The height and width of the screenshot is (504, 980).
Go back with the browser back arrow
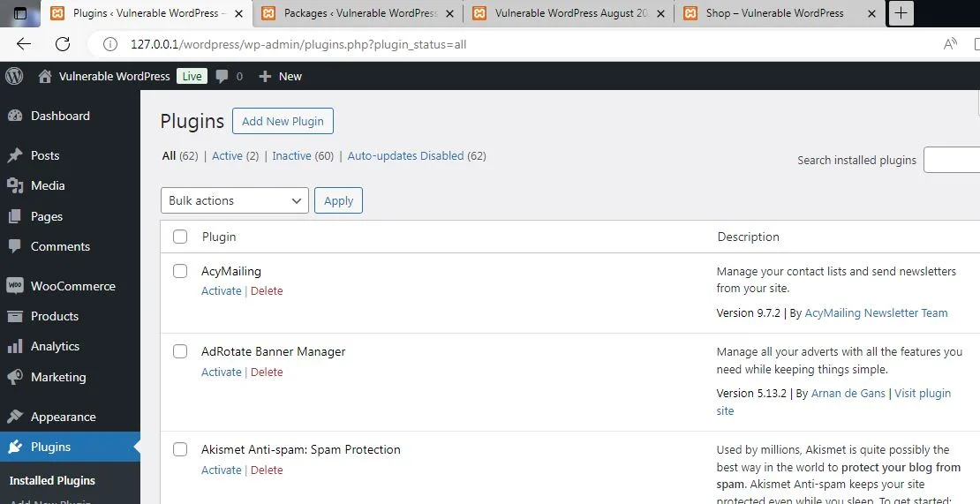(x=24, y=44)
